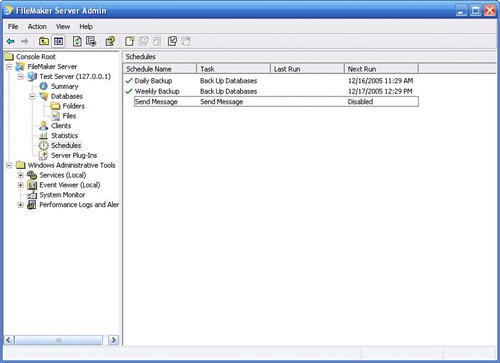Select Folders under Databases
The image size is (500, 363).
(x=74, y=106)
